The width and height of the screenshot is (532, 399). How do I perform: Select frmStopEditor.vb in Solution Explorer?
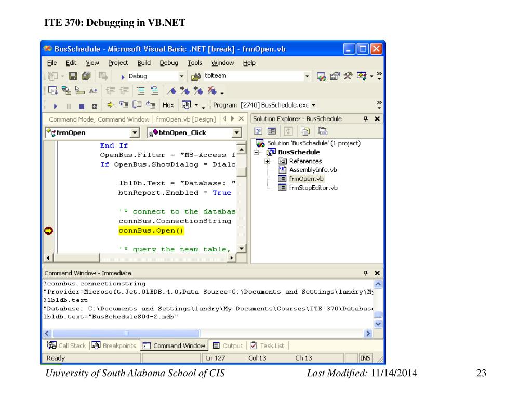point(313,188)
